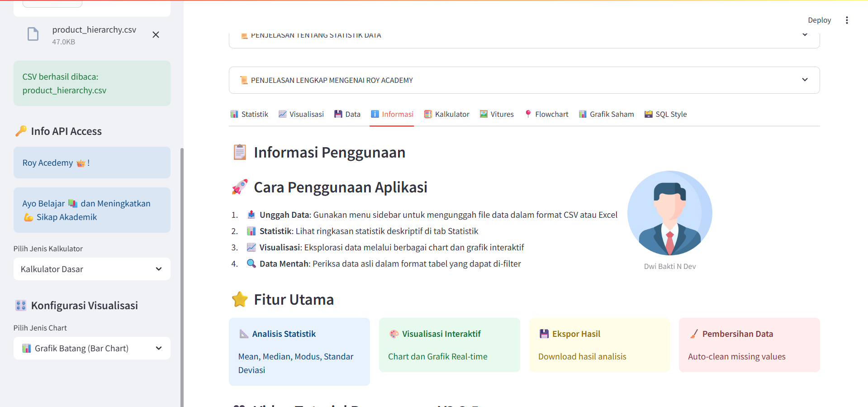Expand the Penjelasan Tentang Statistik Data section
The width and height of the screenshot is (868, 407).
coord(524,36)
